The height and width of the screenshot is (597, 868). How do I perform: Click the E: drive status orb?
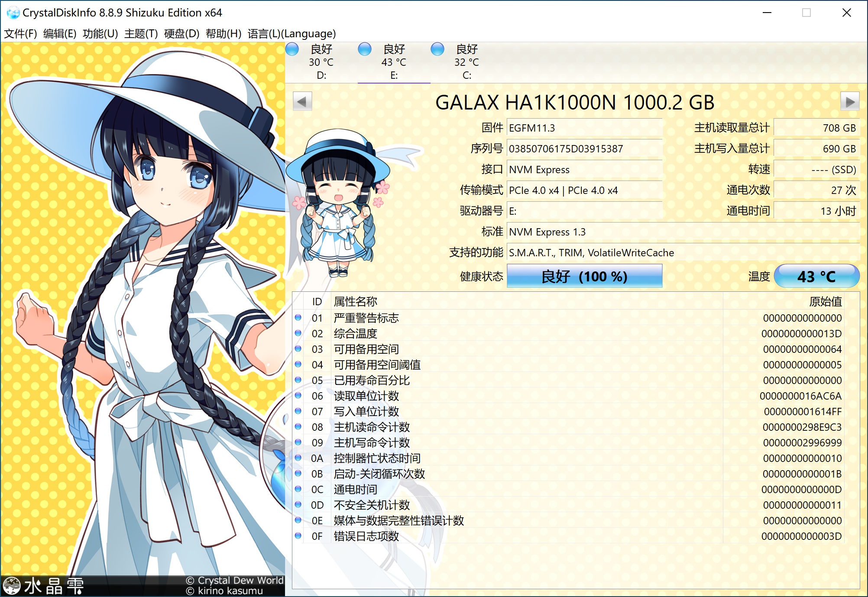click(x=365, y=49)
